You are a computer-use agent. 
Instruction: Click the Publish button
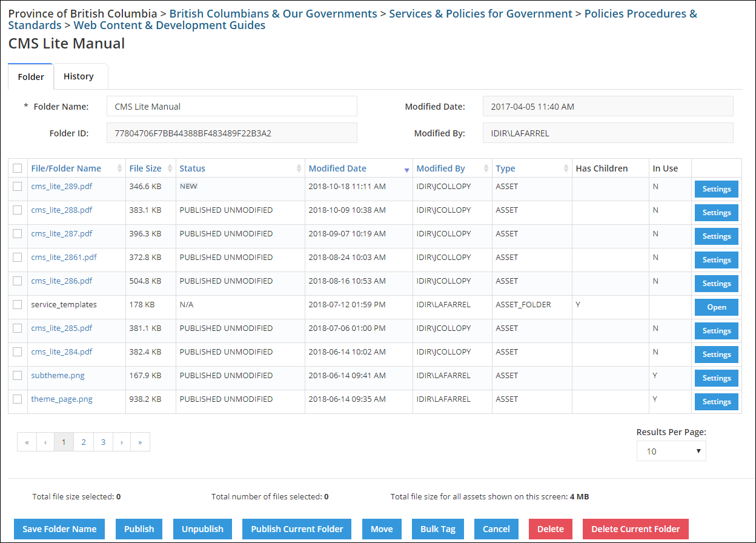pyautogui.click(x=139, y=529)
